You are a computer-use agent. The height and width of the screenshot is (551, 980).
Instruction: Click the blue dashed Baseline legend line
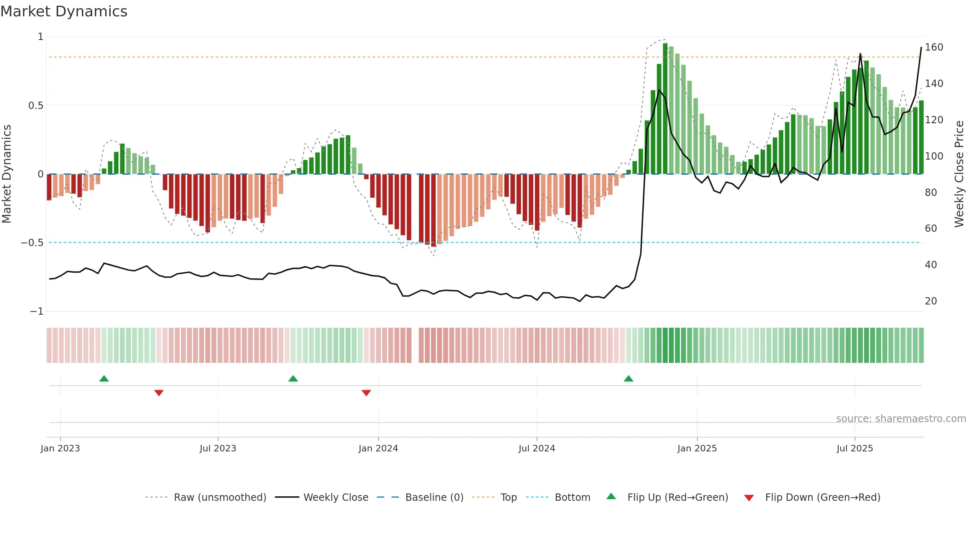[x=388, y=497]
